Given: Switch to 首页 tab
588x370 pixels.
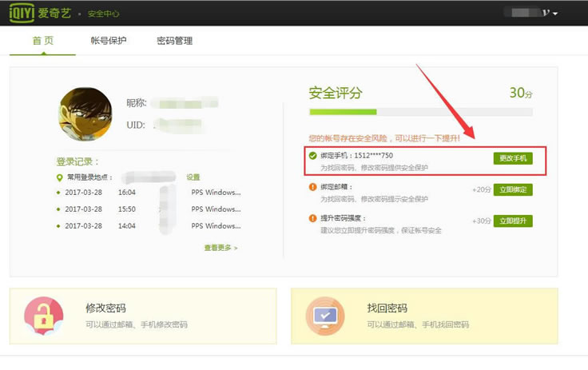Looking at the screenshot, I should pos(43,41).
